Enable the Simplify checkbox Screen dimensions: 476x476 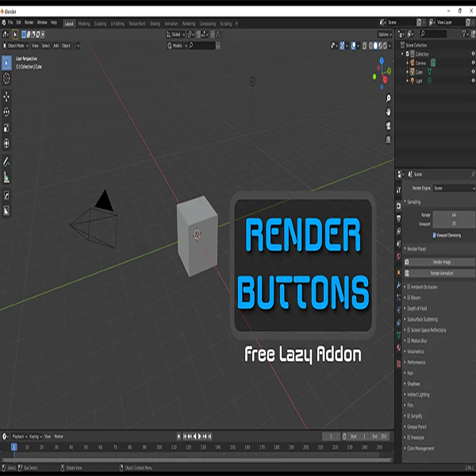coord(409,416)
